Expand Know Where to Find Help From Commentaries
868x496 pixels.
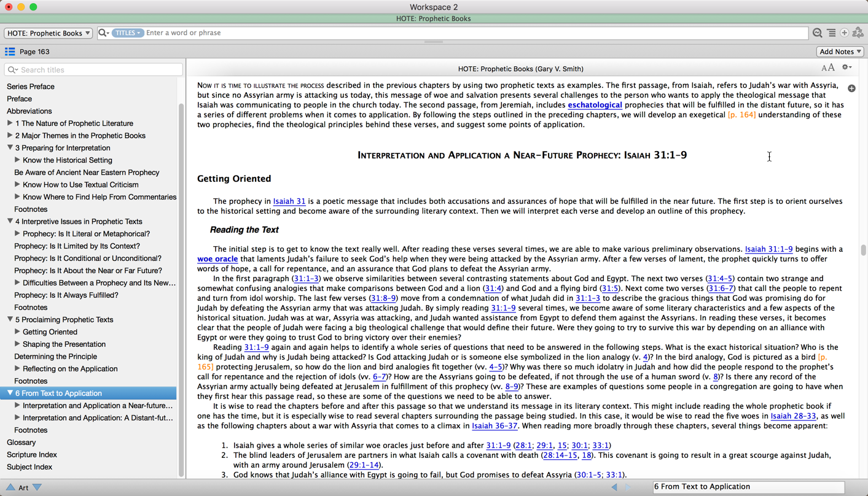coord(17,197)
